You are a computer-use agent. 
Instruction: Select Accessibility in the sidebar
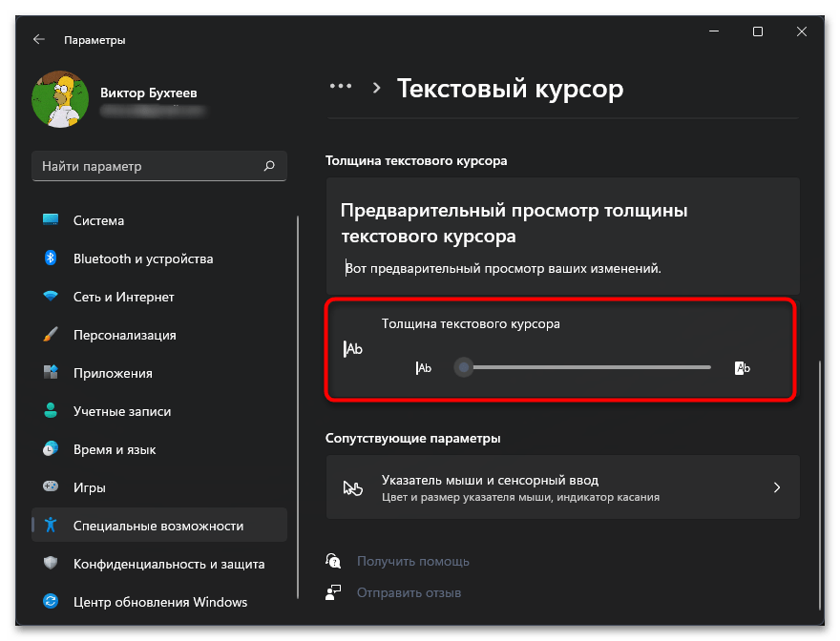click(158, 526)
